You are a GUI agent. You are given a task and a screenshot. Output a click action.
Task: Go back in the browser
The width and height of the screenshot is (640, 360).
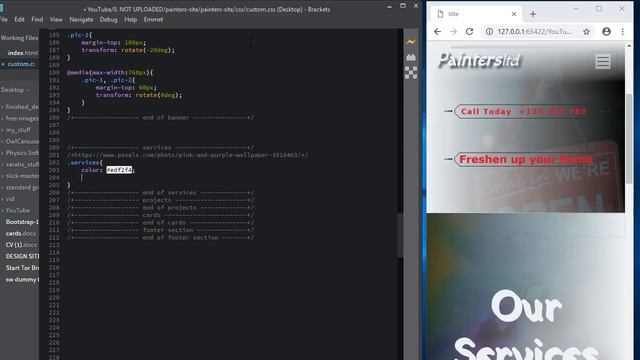[x=437, y=31]
